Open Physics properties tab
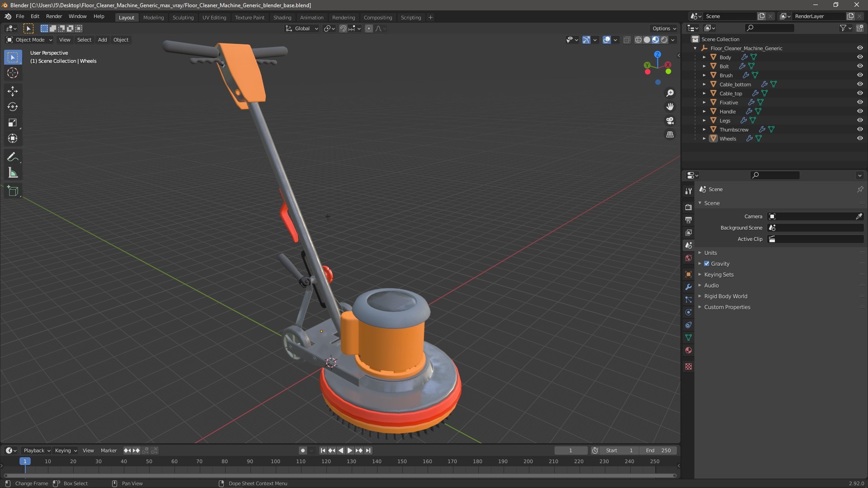This screenshot has height=488, width=868. click(689, 312)
